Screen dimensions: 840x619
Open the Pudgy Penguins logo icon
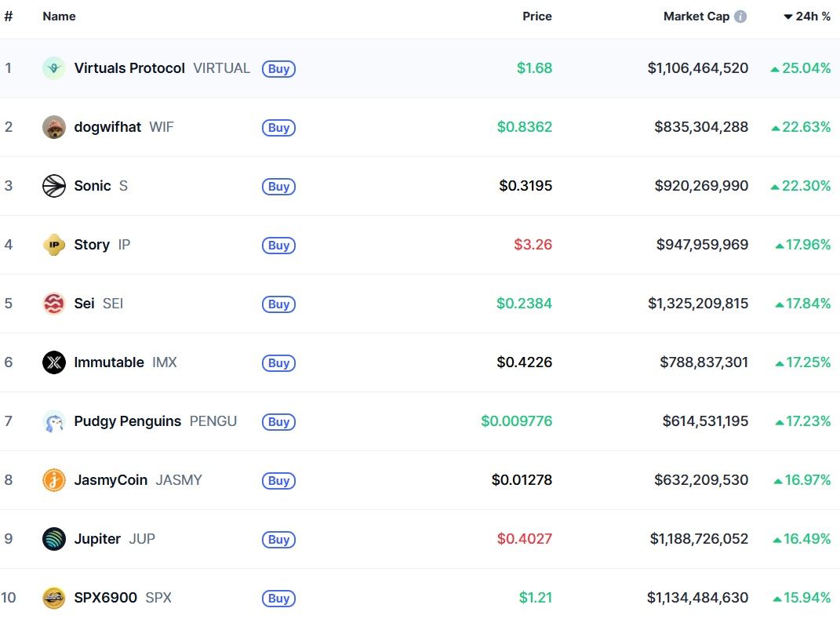pos(53,421)
